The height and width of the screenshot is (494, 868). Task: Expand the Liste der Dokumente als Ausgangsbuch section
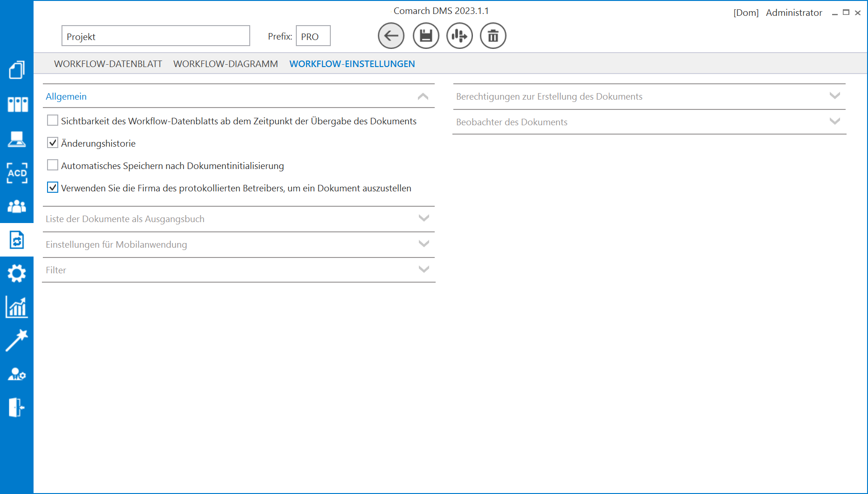point(423,218)
